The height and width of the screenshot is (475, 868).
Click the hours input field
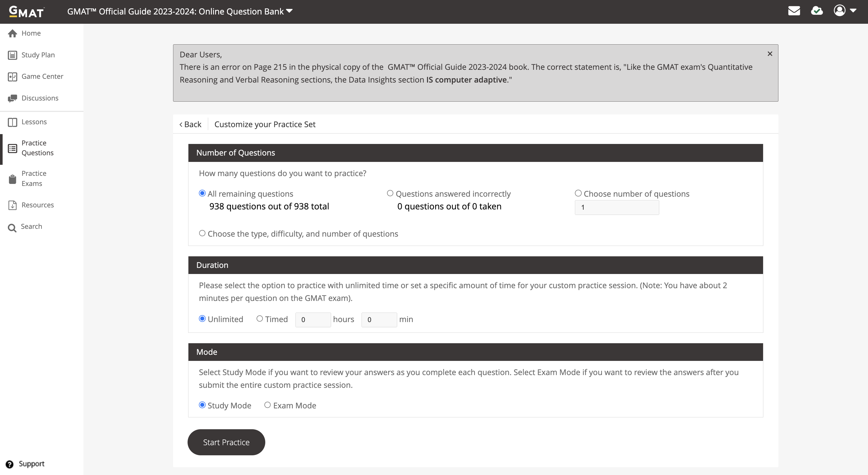[313, 319]
